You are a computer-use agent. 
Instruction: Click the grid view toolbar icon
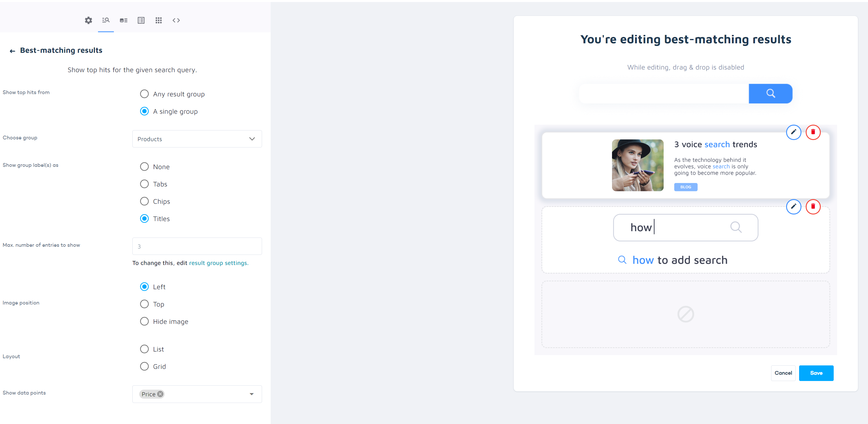(x=159, y=20)
